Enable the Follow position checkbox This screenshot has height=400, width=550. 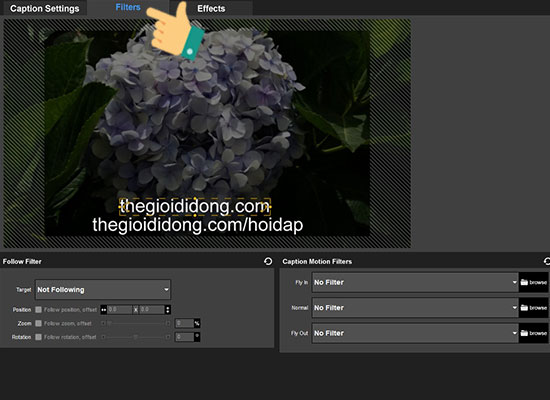(x=38, y=309)
